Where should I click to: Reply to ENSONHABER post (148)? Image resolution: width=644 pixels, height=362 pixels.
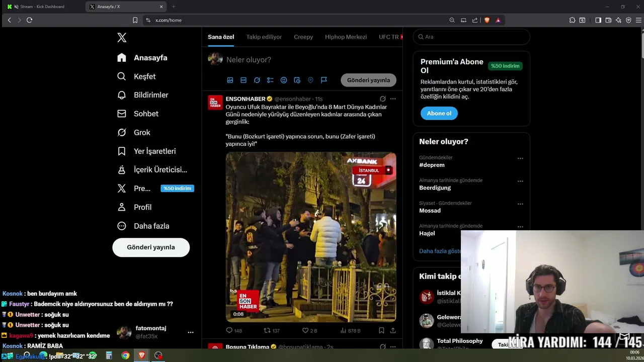pos(234,330)
